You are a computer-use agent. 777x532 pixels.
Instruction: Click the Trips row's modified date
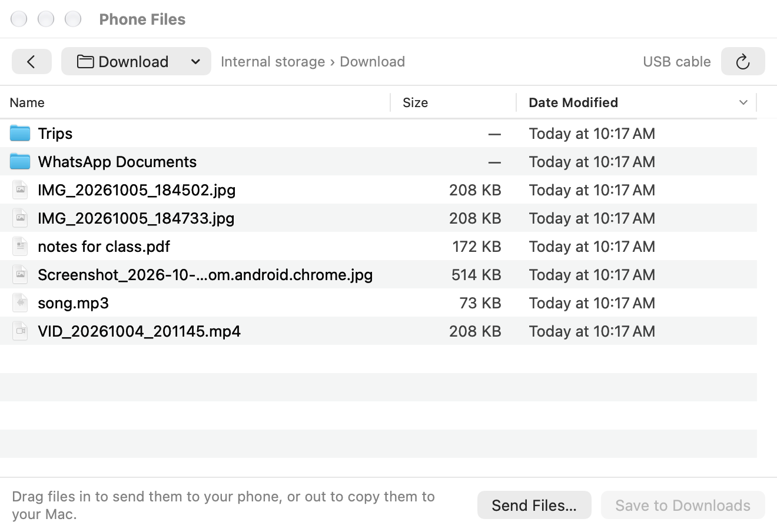[x=592, y=134]
